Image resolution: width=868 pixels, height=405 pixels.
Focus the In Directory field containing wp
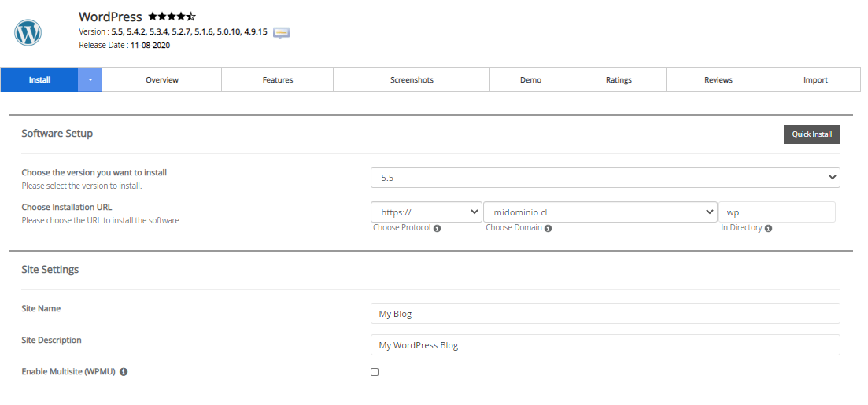tap(777, 212)
